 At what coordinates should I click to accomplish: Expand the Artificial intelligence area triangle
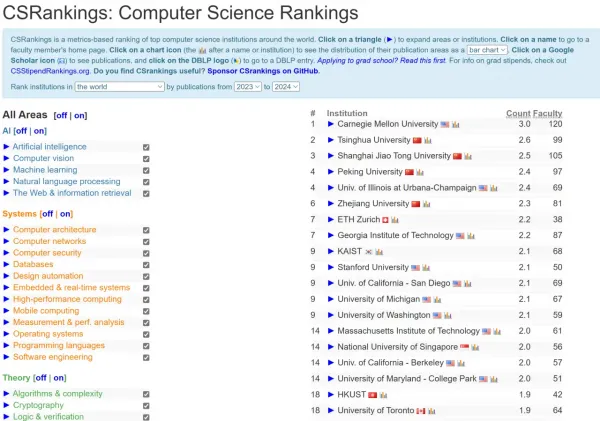(x=6, y=147)
